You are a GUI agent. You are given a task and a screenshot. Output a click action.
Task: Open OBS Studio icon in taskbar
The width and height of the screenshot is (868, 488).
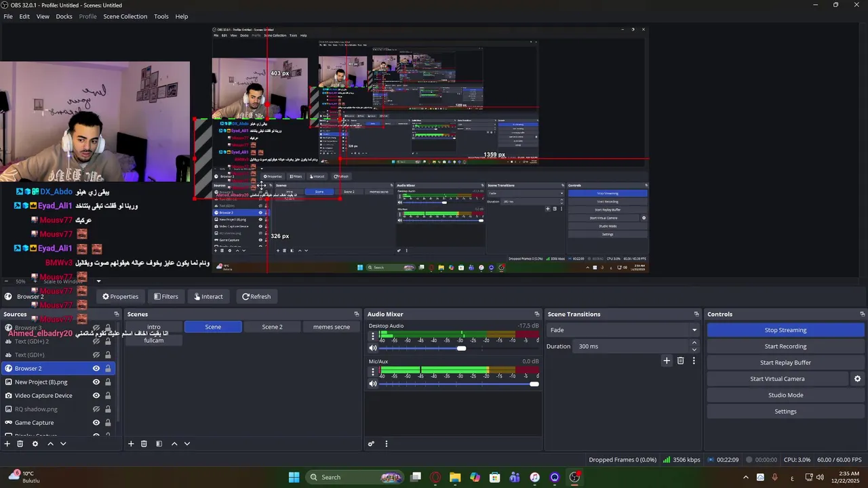point(574,477)
